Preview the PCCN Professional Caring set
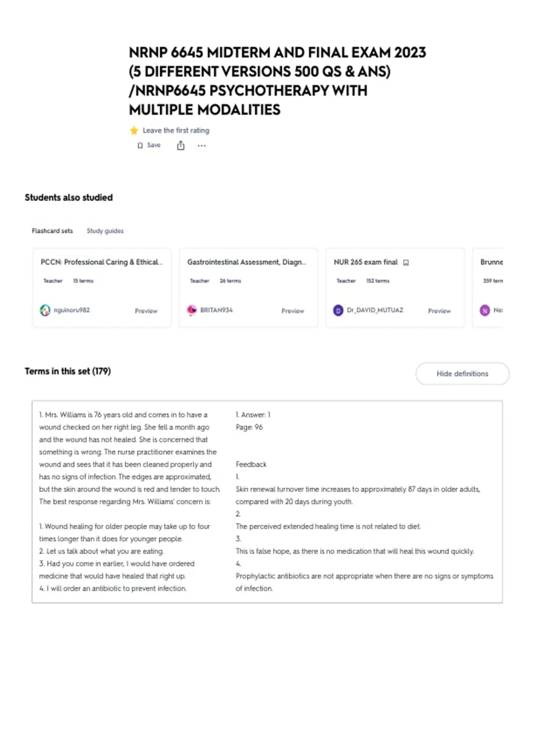 pos(146,311)
